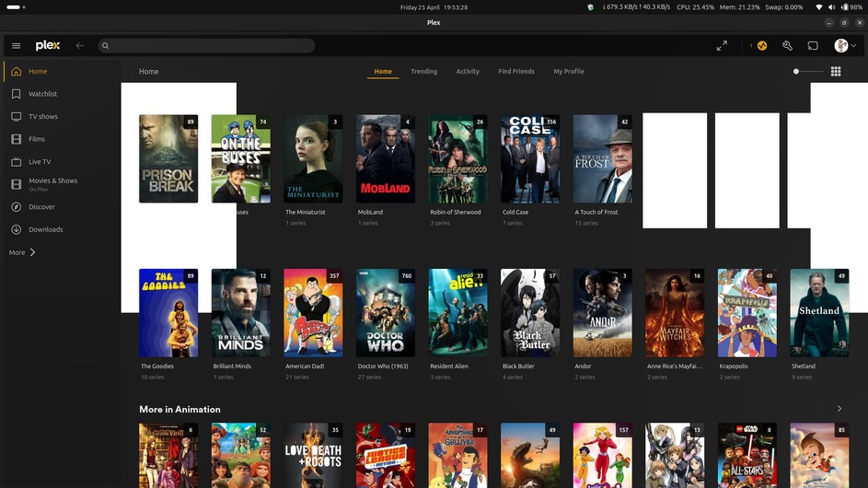This screenshot has width=868, height=488.
Task: Select Home in the sidebar
Action: tap(62, 72)
